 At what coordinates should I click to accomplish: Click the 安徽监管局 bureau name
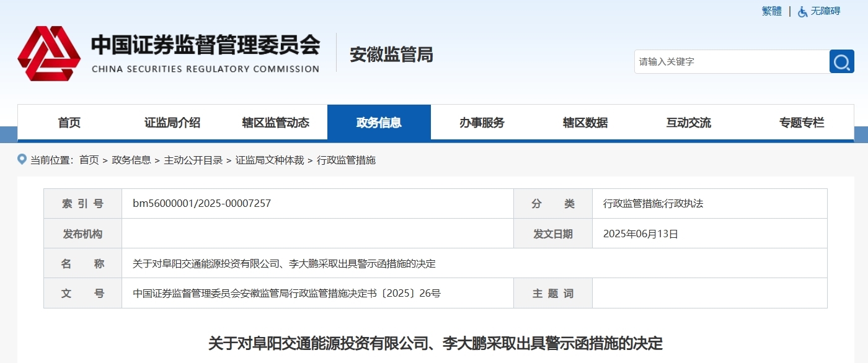(391, 55)
